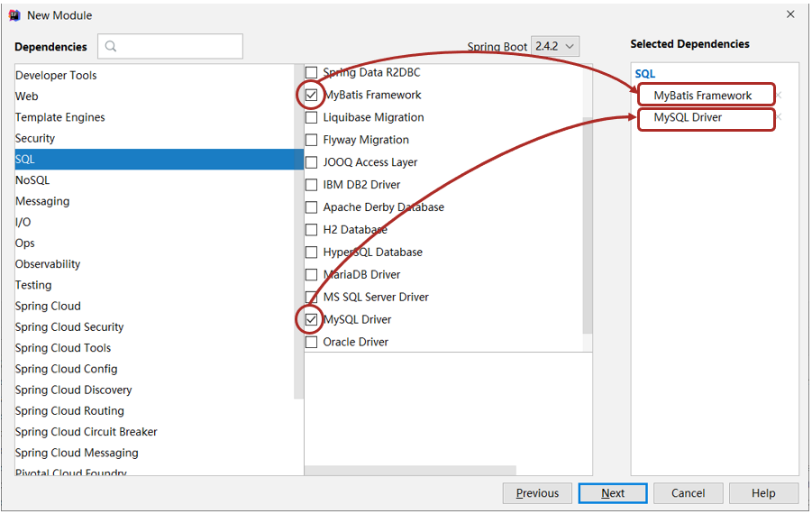This screenshot has height=514, width=812.
Task: Focus the dependencies search input field
Action: click(x=170, y=47)
